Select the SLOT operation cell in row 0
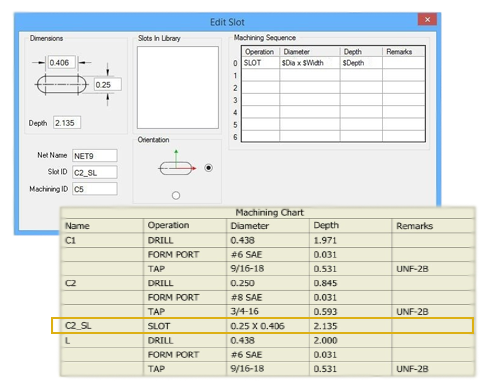 click(x=261, y=63)
